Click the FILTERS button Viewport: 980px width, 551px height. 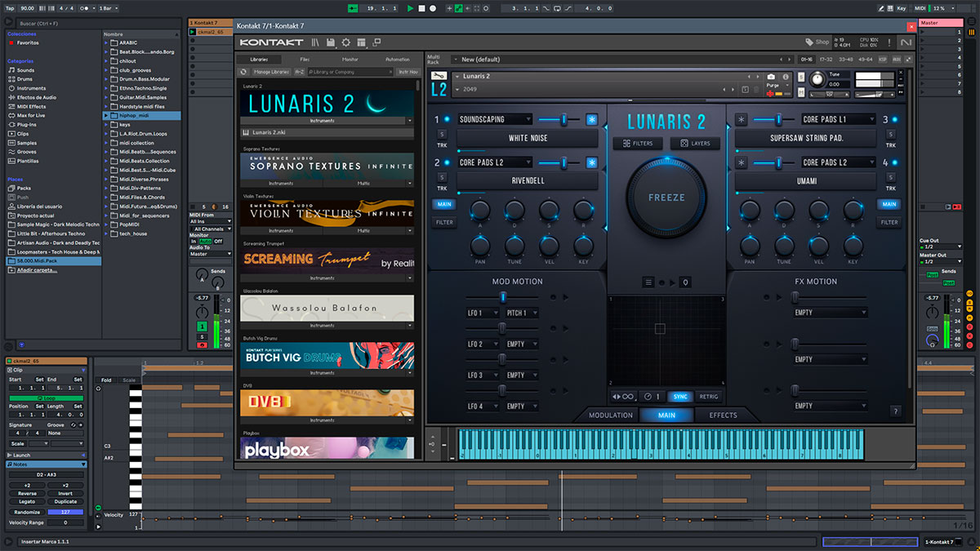tap(638, 144)
